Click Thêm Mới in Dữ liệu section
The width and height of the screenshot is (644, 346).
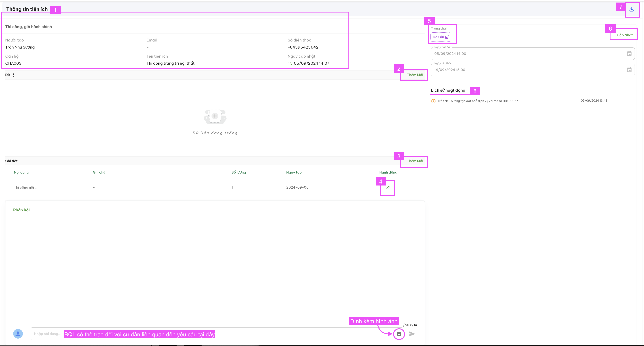(415, 75)
